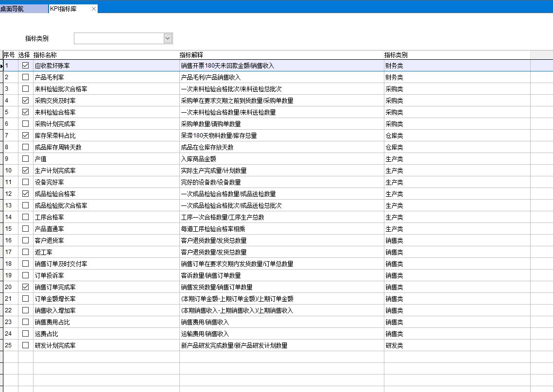The width and height of the screenshot is (553, 392).
Task: Select the KPI指标库 tab
Action: tap(68, 9)
